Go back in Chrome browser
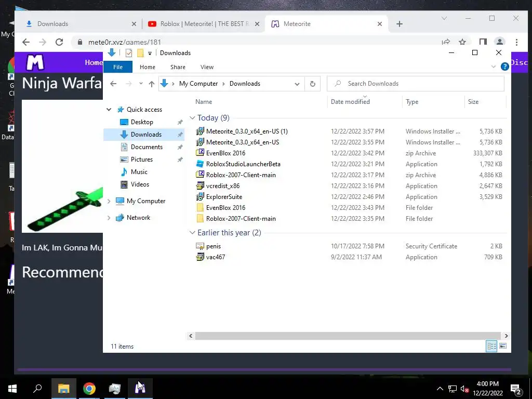532x399 pixels. coord(26,42)
